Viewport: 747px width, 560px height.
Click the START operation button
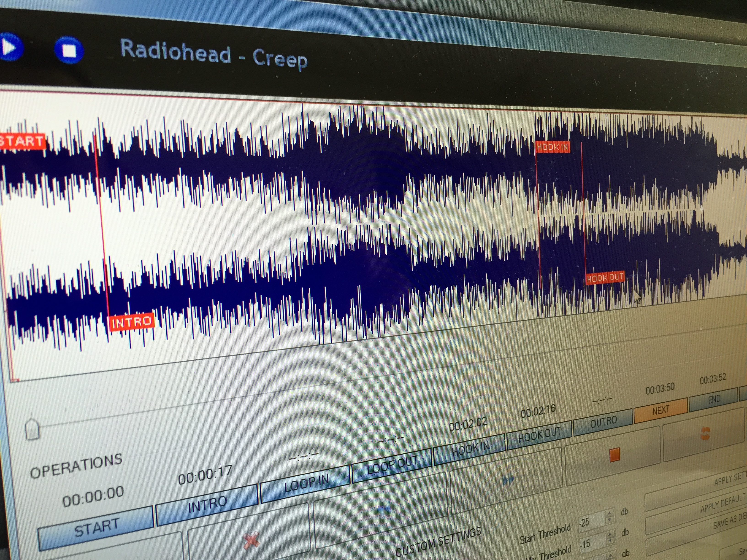(x=96, y=528)
